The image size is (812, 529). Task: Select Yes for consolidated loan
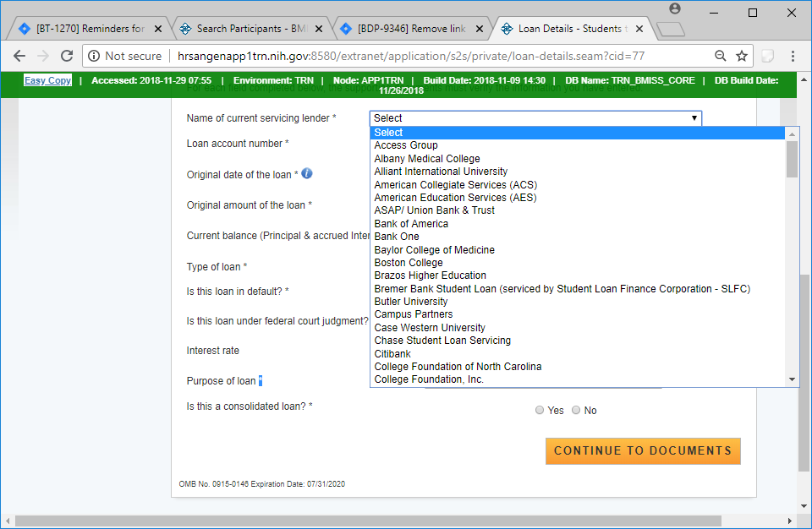point(540,411)
